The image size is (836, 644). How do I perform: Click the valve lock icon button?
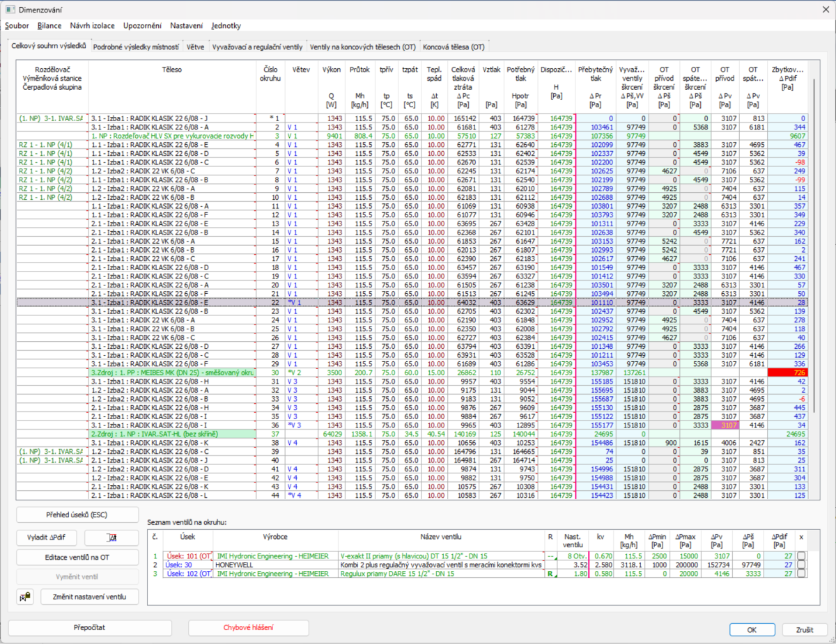[x=25, y=597]
